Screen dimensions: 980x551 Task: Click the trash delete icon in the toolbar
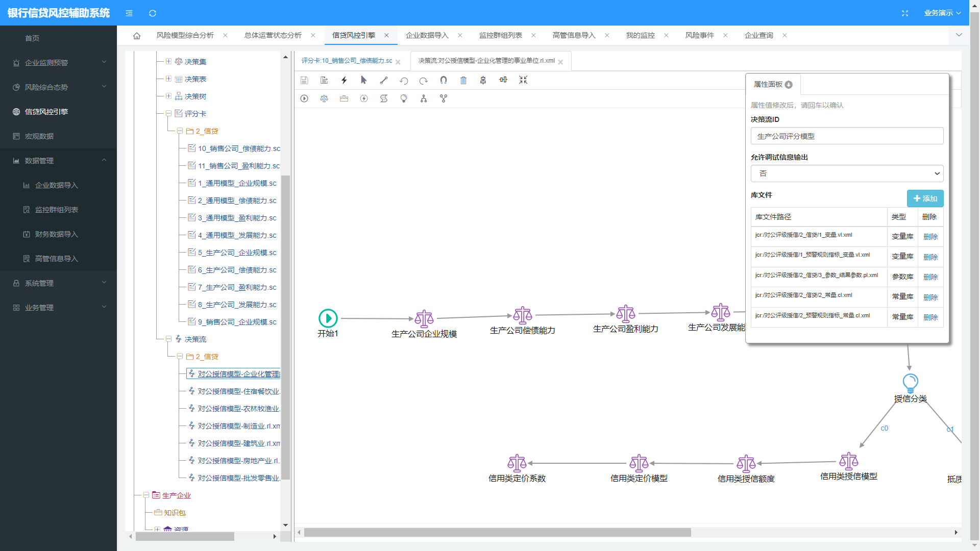click(463, 80)
